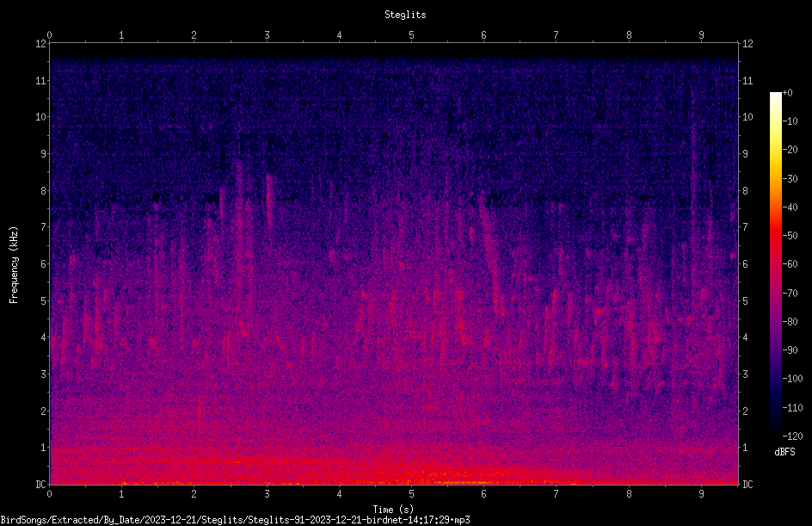This screenshot has width=812, height=526.
Task: Click the Time (s) axis label
Action: point(393,510)
